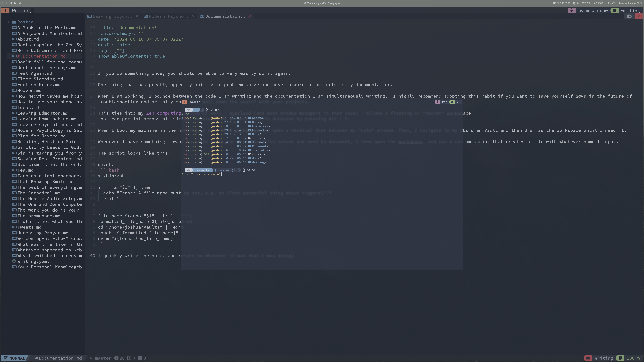Click the gear icon beside writing.yaml
Viewport: 644px width, 362px height.
pos(14,261)
